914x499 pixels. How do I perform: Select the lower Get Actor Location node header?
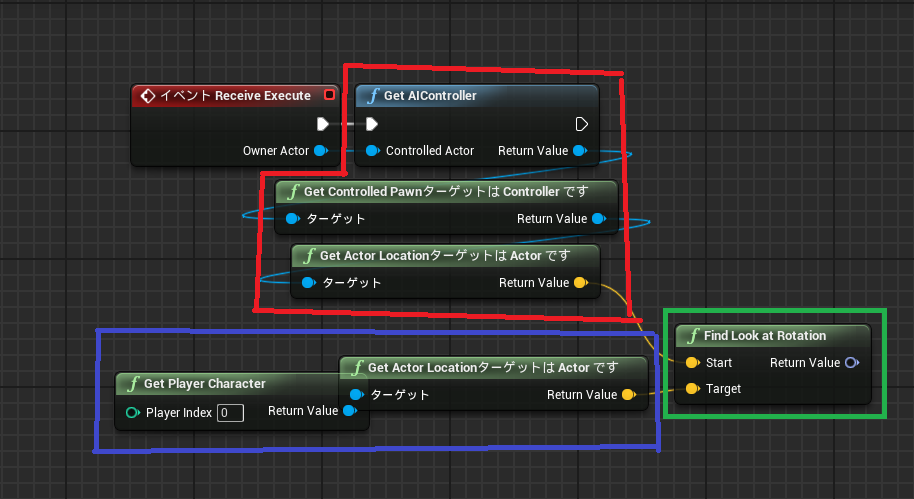click(x=493, y=367)
